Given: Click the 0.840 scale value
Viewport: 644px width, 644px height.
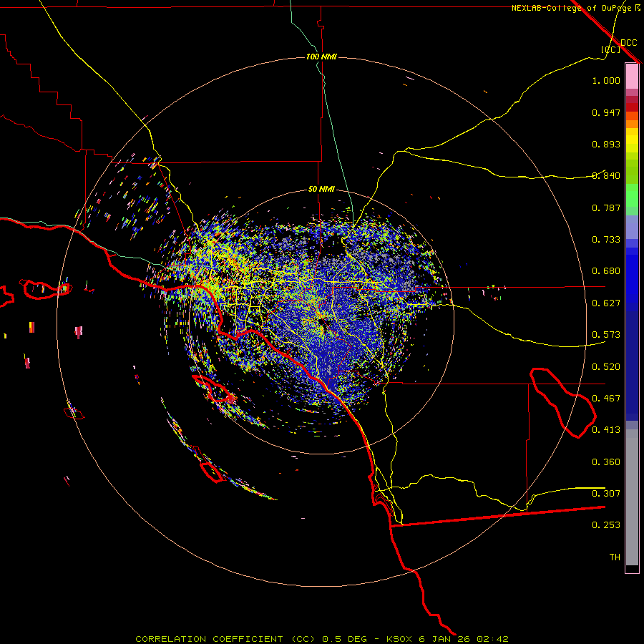Looking at the screenshot, I should 606,176.
